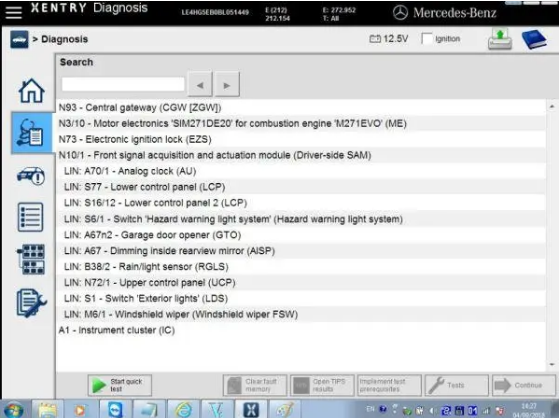
Task: Select LIN: S77 - Lower control panel (LCP)
Action: [301, 187]
